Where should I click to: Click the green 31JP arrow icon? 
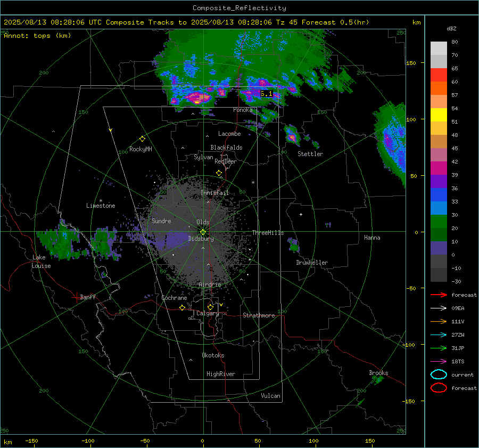(439, 348)
